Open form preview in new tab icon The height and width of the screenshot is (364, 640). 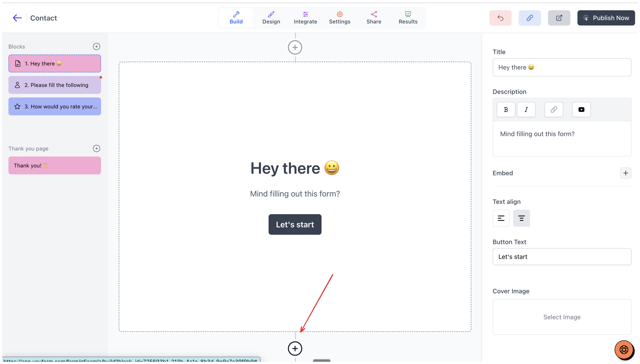pyautogui.click(x=559, y=18)
